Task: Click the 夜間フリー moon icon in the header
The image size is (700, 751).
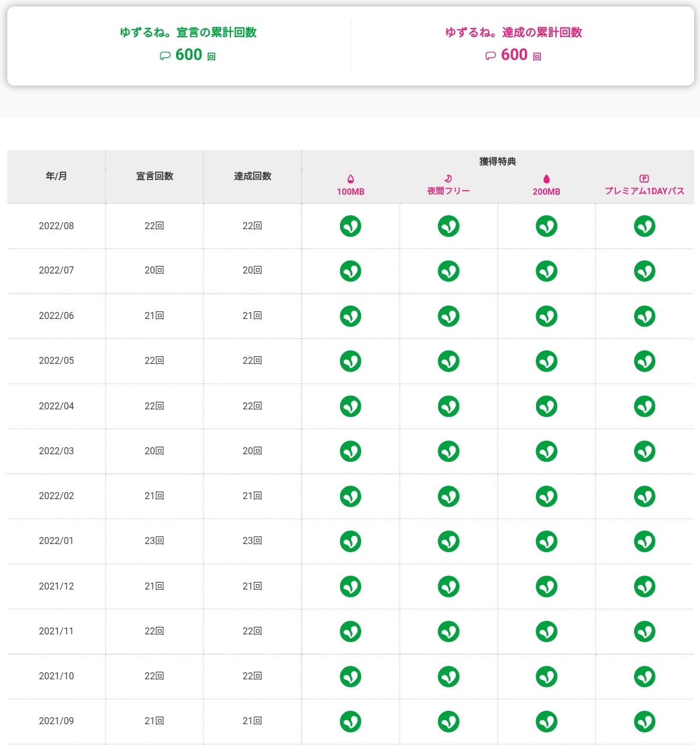Action: (448, 178)
